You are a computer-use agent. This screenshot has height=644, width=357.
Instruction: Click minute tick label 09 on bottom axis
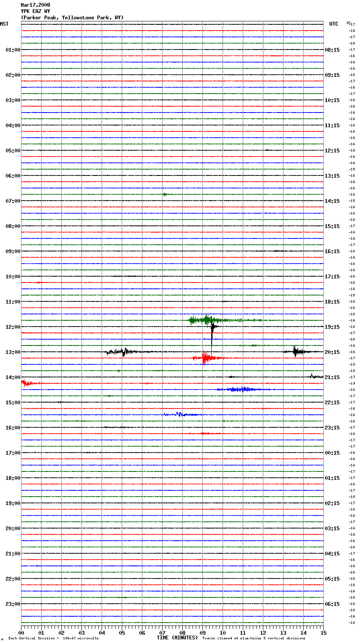(x=202, y=633)
